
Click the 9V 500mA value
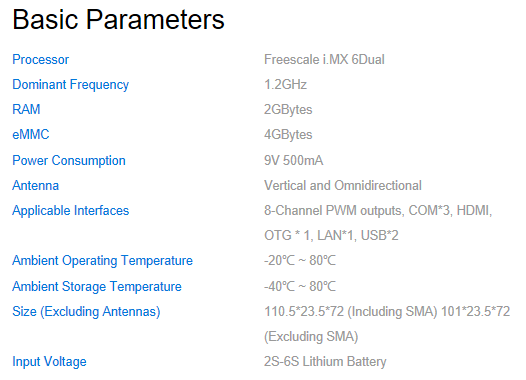294,161
